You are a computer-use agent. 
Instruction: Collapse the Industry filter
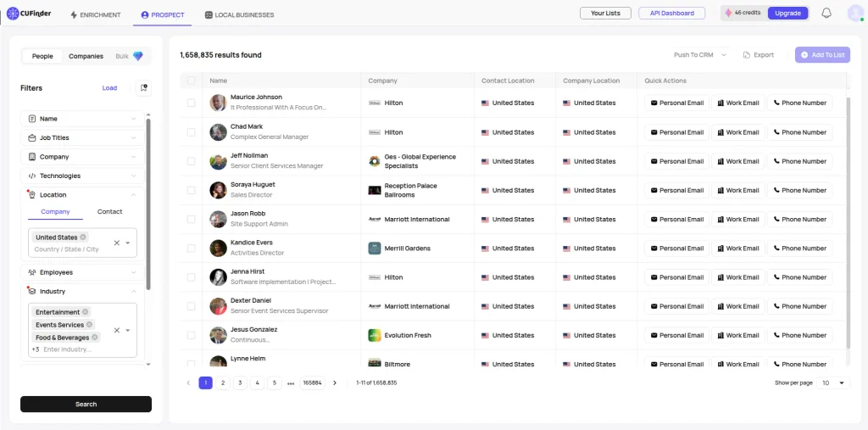(82, 292)
